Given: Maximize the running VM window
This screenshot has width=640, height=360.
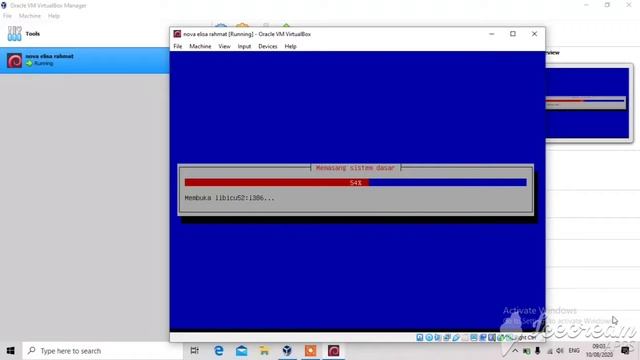Looking at the screenshot, I should click(x=513, y=34).
